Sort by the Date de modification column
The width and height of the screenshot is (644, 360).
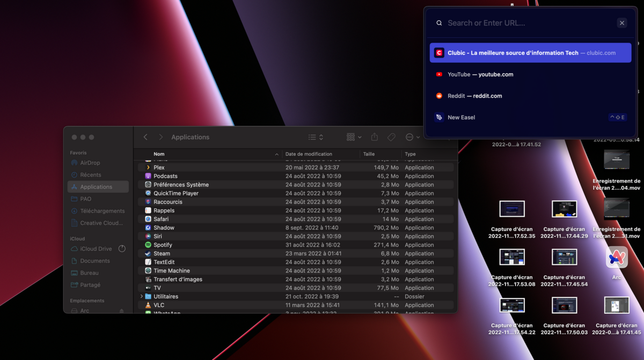coord(309,154)
